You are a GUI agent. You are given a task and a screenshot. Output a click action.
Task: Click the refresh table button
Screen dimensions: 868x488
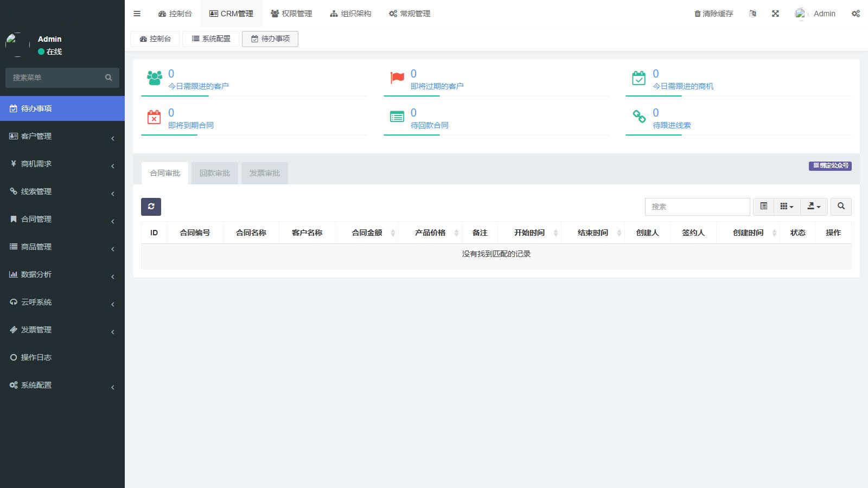point(151,207)
